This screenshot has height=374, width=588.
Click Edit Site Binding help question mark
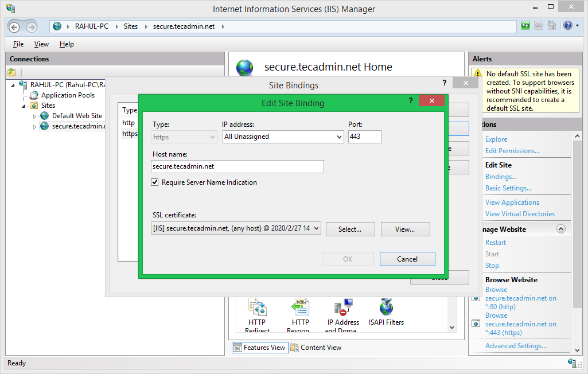[x=411, y=100]
